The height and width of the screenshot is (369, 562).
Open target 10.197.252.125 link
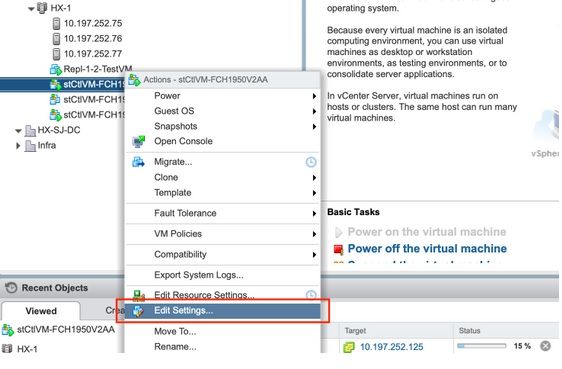click(x=391, y=347)
